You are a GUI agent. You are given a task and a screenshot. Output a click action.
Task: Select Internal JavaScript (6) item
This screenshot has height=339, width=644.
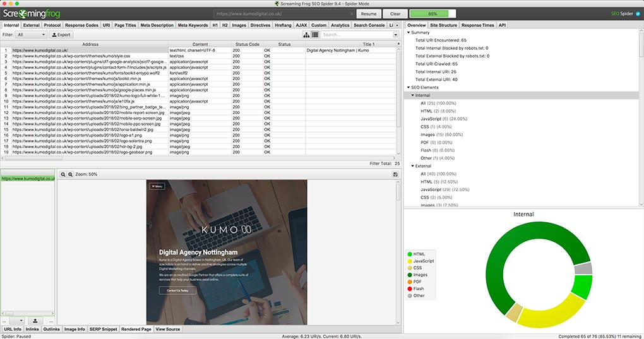pos(444,119)
